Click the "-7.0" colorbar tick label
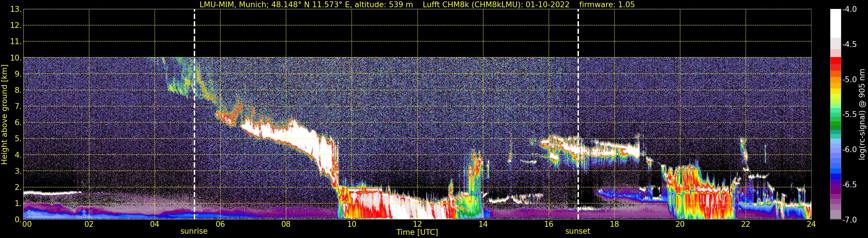The image size is (868, 238). [850, 220]
